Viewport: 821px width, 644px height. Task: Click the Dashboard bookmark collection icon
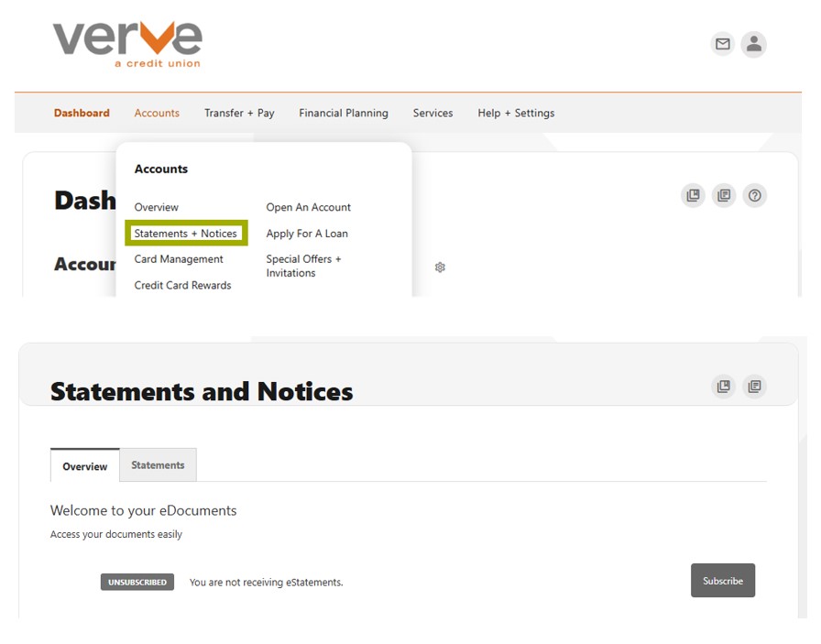tap(694, 195)
